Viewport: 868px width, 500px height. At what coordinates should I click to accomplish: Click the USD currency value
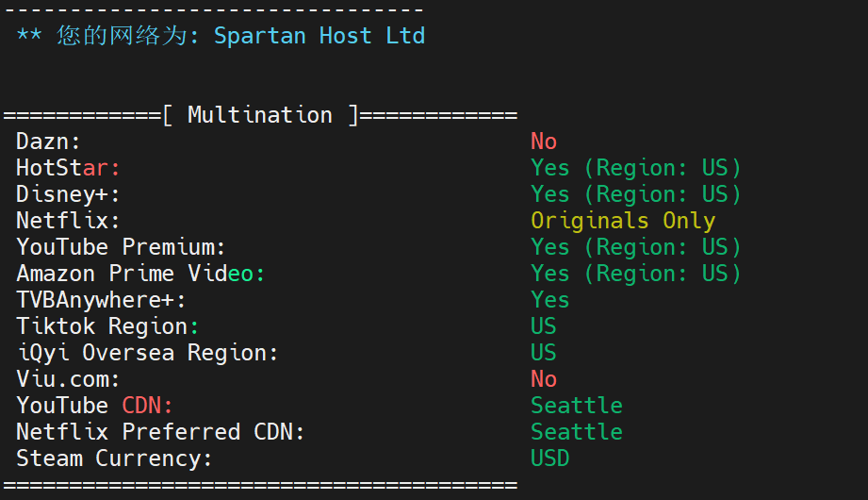click(549, 458)
